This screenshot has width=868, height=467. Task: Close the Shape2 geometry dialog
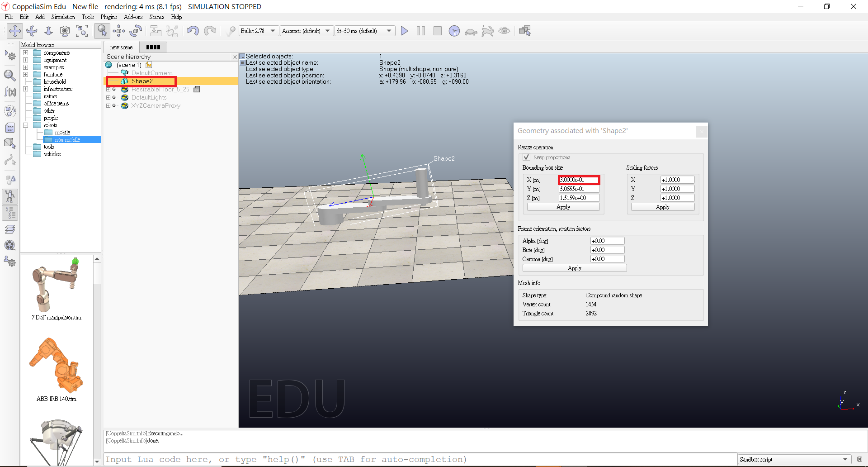(x=701, y=131)
